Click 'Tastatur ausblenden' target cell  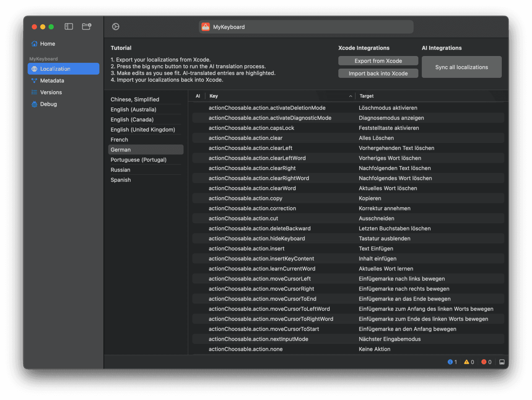[x=384, y=238]
